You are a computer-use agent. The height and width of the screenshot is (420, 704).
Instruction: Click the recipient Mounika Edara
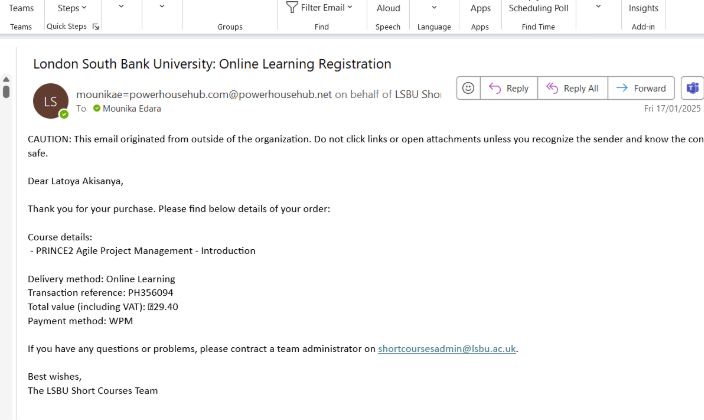[132, 109]
